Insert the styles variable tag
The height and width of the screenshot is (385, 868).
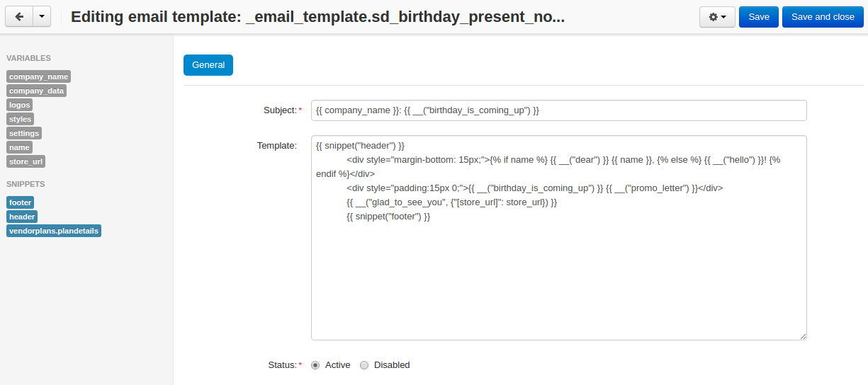[21, 119]
